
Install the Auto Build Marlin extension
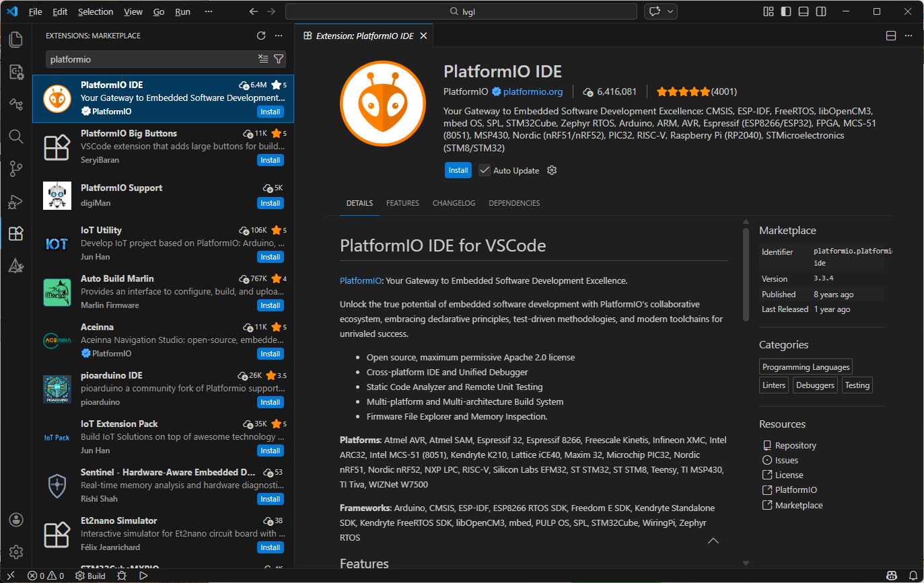point(271,305)
